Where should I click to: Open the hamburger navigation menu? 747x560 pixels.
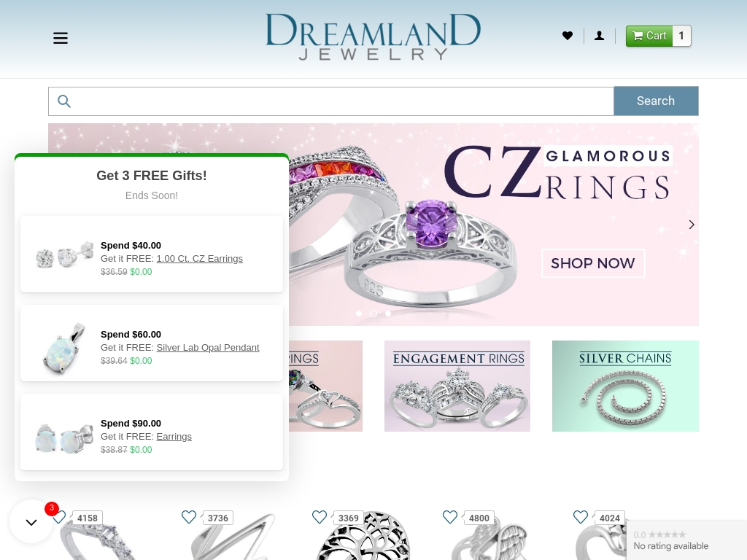click(61, 38)
